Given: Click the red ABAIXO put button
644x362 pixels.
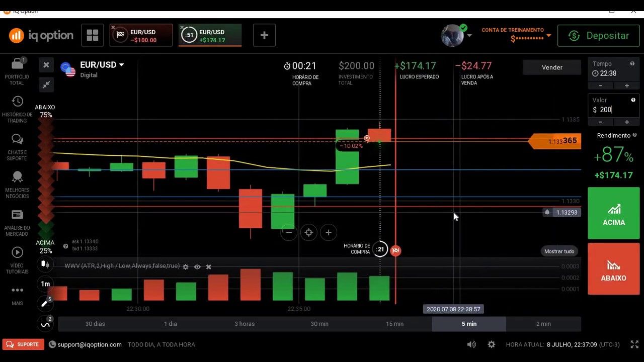Looking at the screenshot, I should point(614,269).
